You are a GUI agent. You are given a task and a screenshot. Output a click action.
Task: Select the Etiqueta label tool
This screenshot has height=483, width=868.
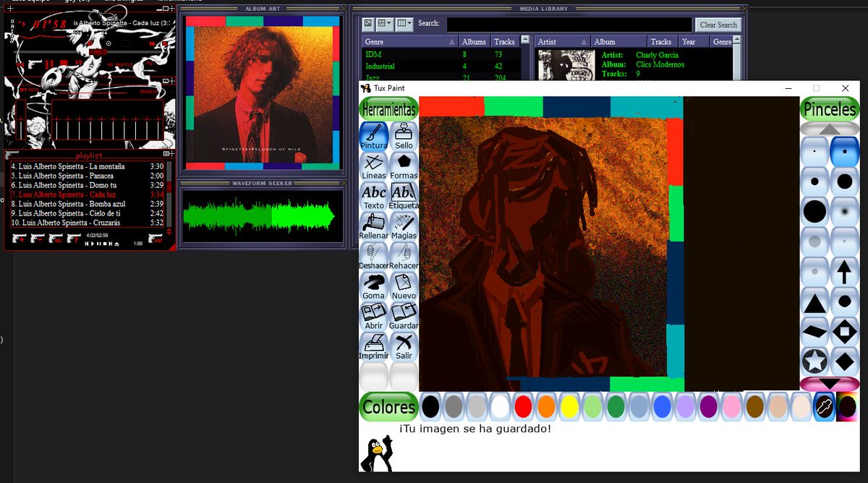click(404, 196)
